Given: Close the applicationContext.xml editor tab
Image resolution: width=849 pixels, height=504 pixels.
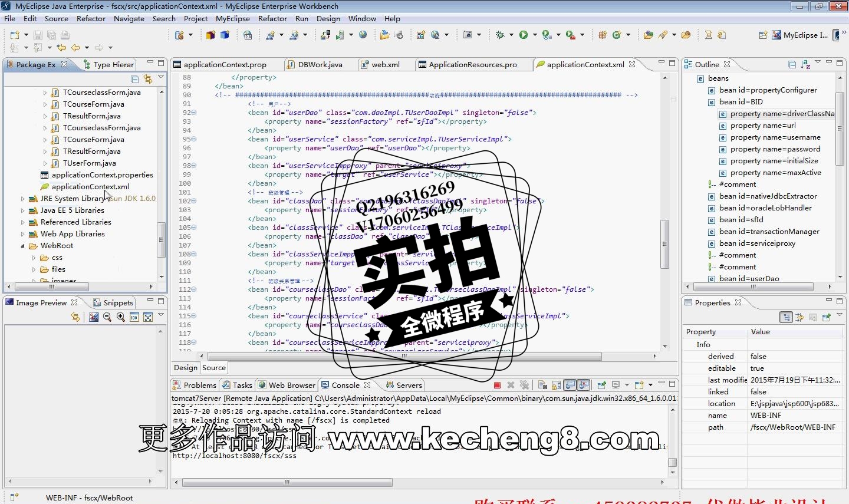Looking at the screenshot, I should (x=632, y=64).
